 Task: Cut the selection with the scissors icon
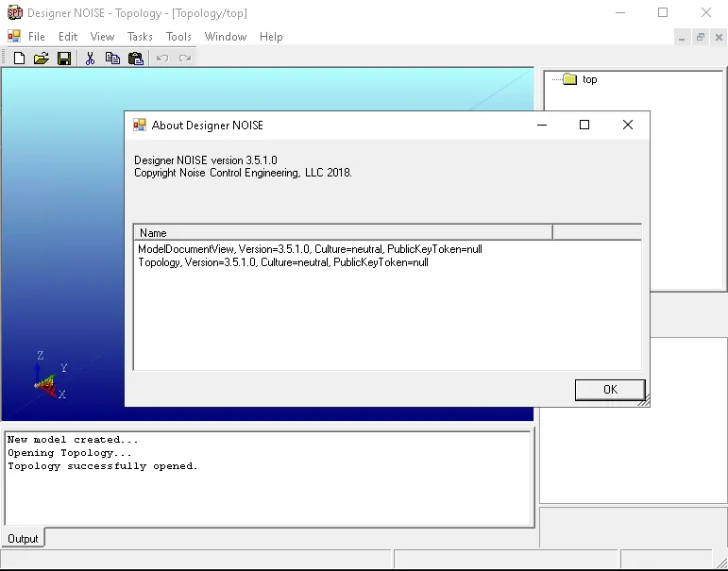coord(90,58)
